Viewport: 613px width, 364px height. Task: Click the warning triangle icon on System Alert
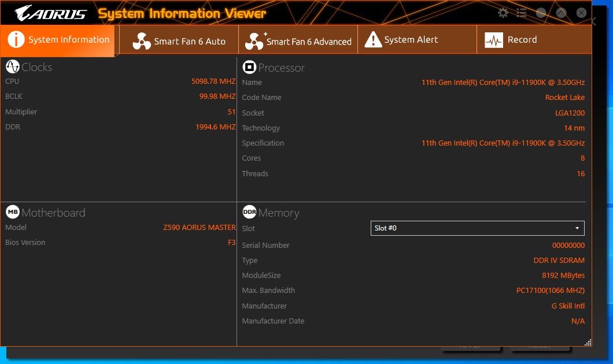point(373,39)
